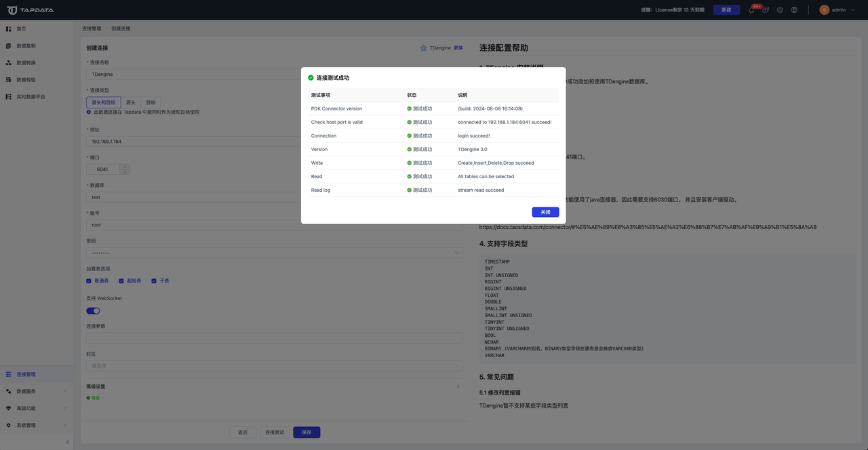Click the 首页 sidebar icon
868x450 pixels.
9,29
